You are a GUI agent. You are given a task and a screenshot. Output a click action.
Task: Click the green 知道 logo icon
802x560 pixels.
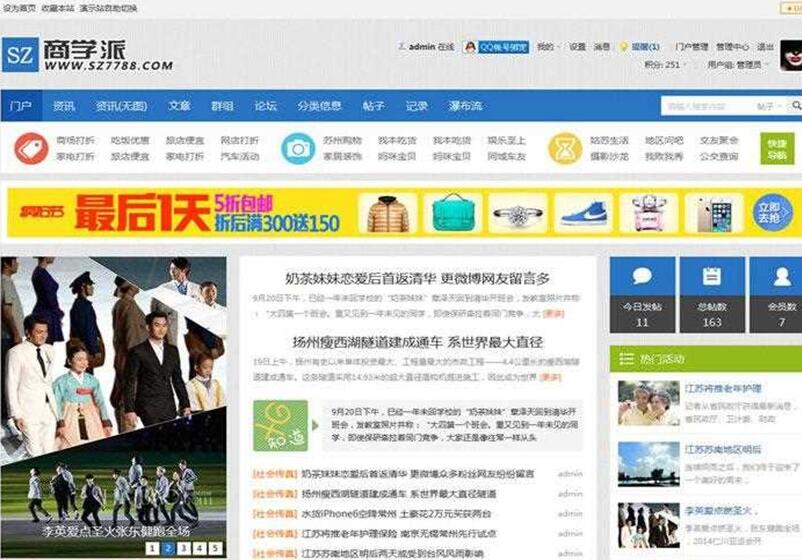[280, 425]
